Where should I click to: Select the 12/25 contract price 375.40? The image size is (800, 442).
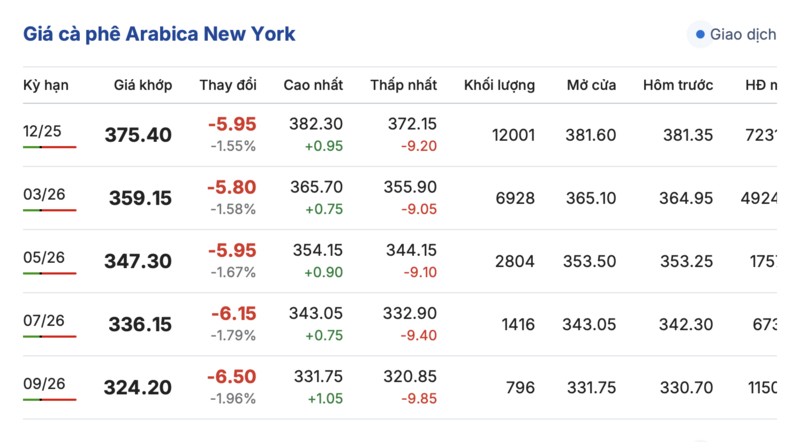click(138, 135)
